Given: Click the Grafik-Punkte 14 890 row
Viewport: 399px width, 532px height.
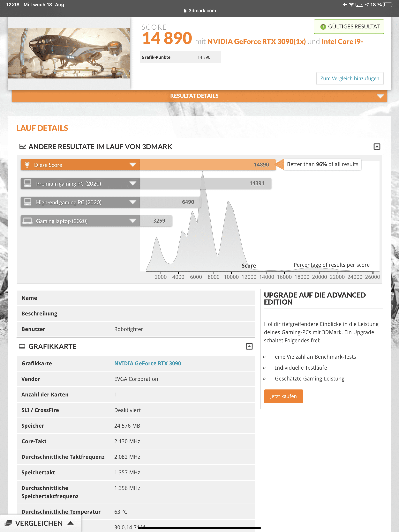Looking at the screenshot, I should [180, 57].
